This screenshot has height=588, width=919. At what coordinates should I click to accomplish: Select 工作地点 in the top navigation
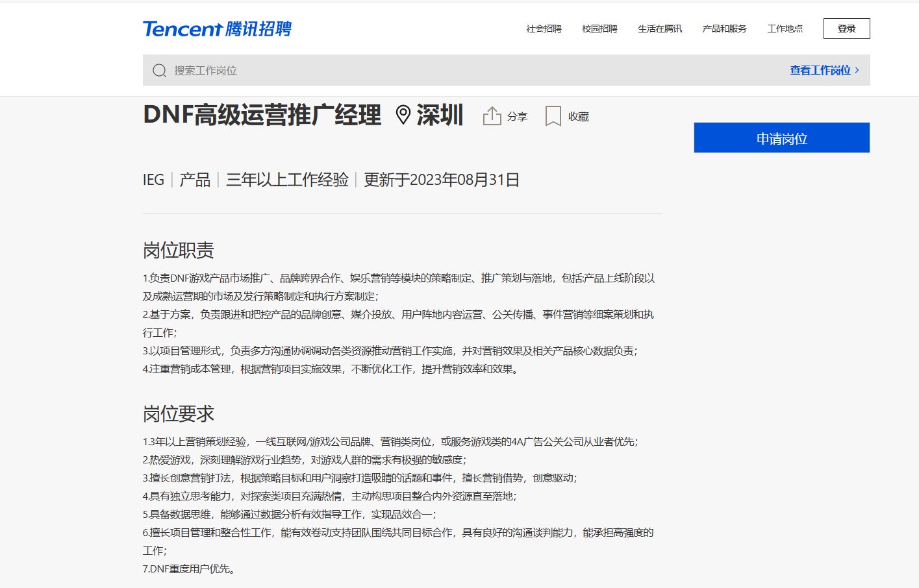785,29
